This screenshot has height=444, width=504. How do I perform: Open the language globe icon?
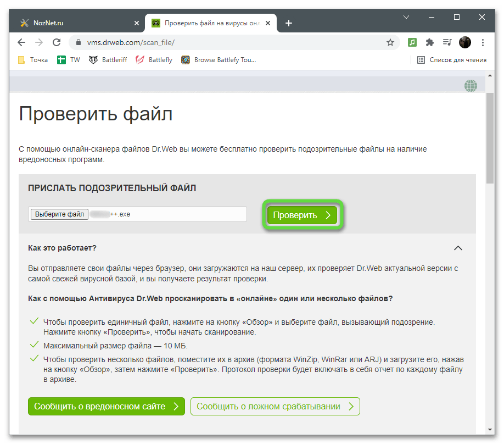pos(471,86)
